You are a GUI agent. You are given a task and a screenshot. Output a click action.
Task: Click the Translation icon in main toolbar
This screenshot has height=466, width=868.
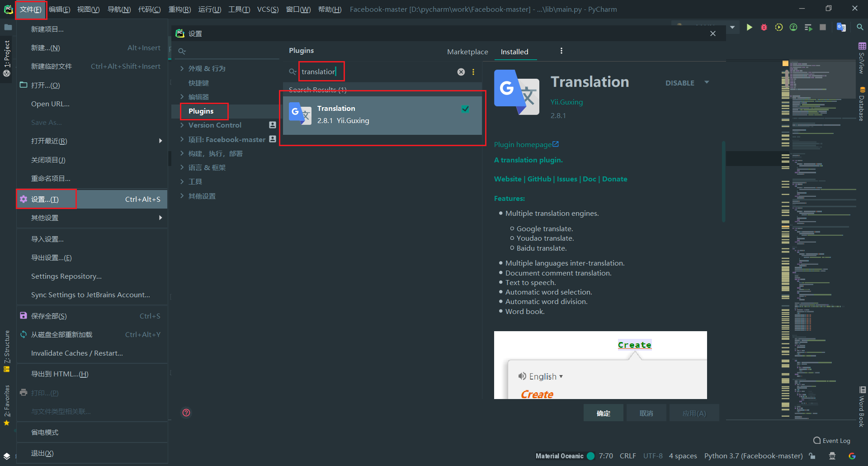coord(841,28)
